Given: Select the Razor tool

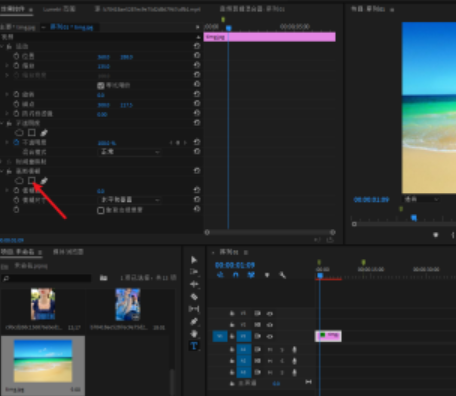Looking at the screenshot, I should 194,297.
